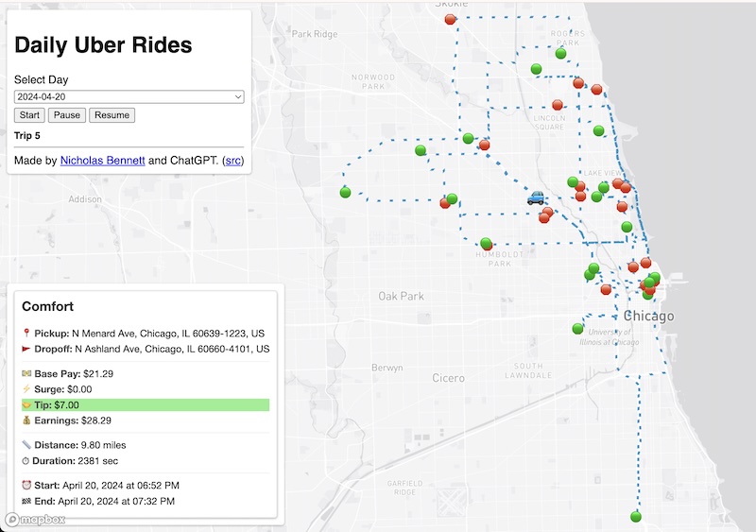Click the Chicago city map label
The image size is (756, 532).
point(649,316)
